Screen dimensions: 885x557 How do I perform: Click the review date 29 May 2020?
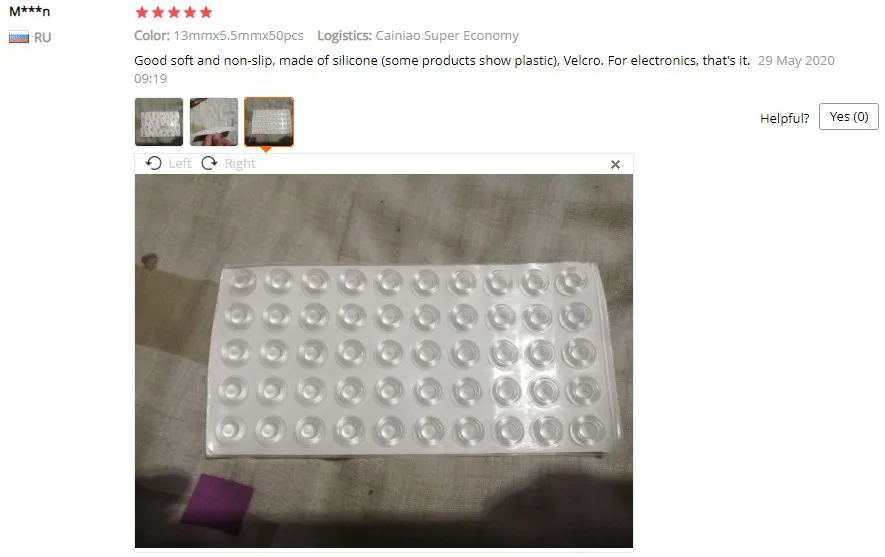click(x=796, y=60)
